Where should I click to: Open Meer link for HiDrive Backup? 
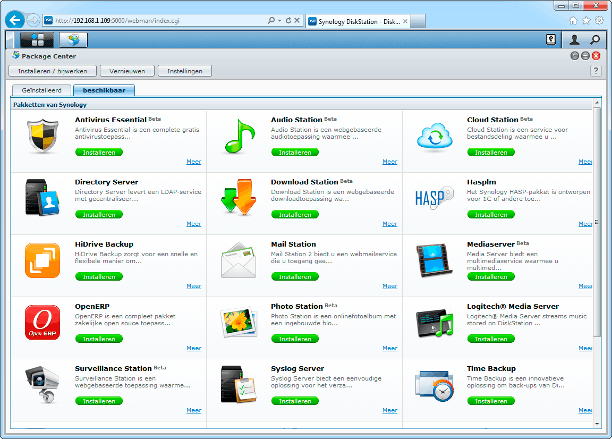click(x=194, y=286)
